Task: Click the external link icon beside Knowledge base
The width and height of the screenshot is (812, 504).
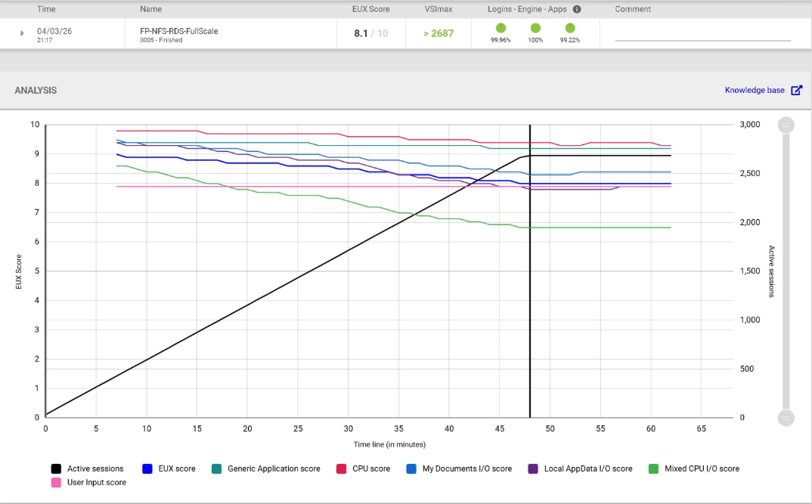Action: (x=796, y=90)
